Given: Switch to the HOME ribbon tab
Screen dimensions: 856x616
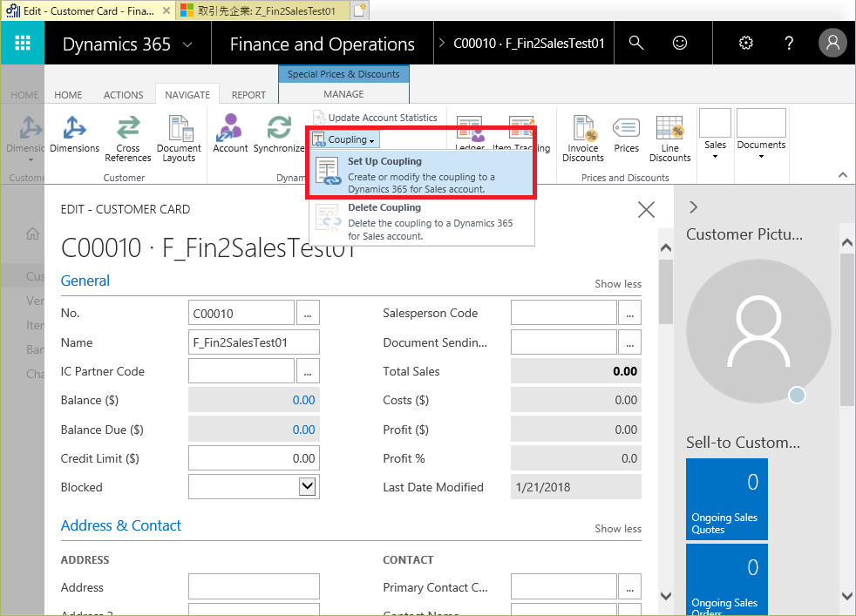Looking at the screenshot, I should coord(68,95).
